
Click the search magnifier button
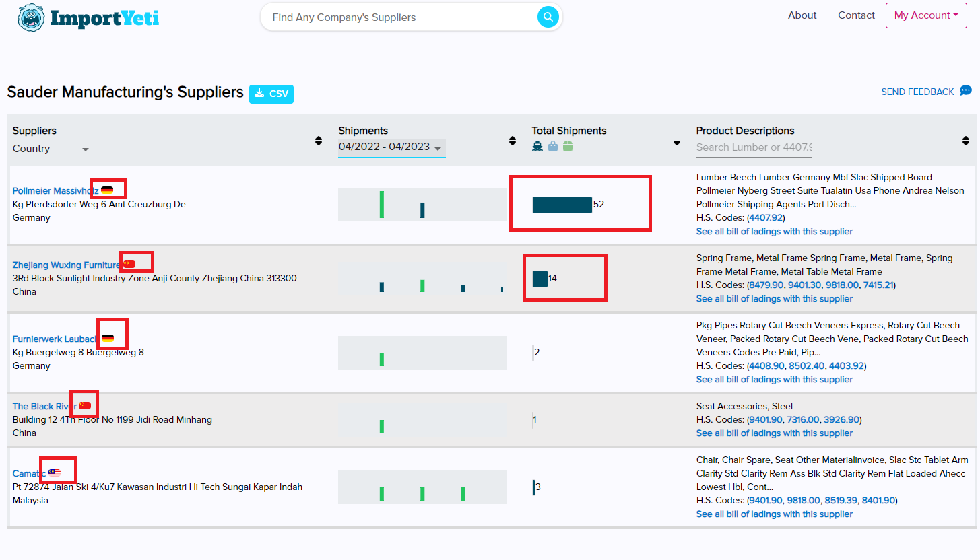click(x=548, y=17)
